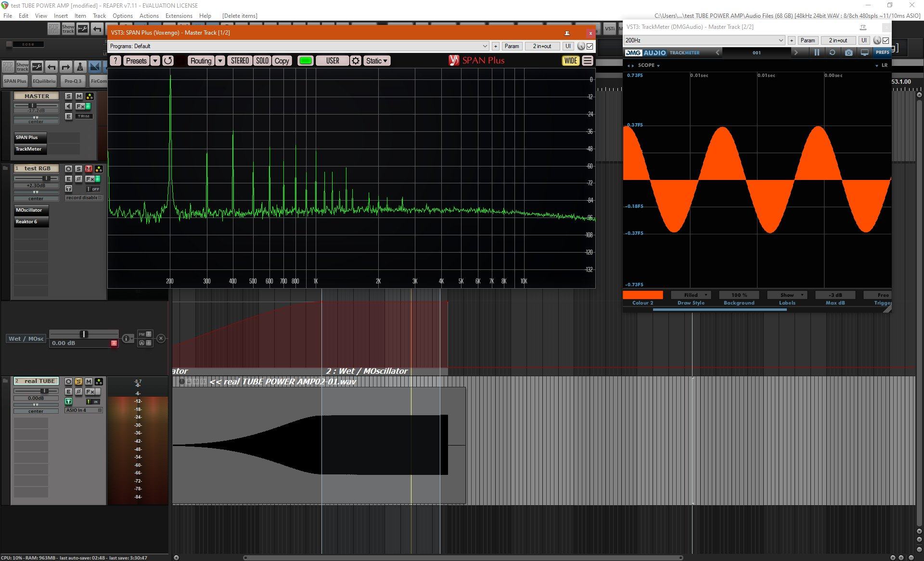Open the Extensions menu
This screenshot has width=924, height=561.
[x=179, y=15]
